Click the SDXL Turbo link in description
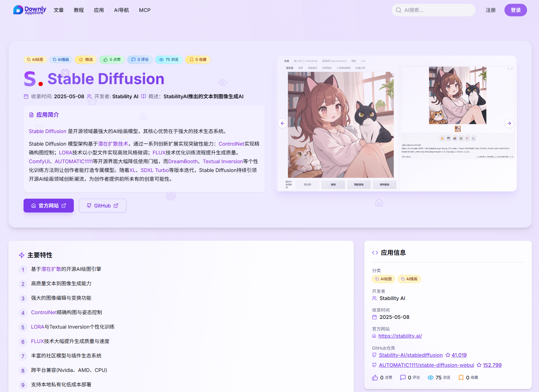Image resolution: width=539 pixels, height=392 pixels. pos(155,170)
